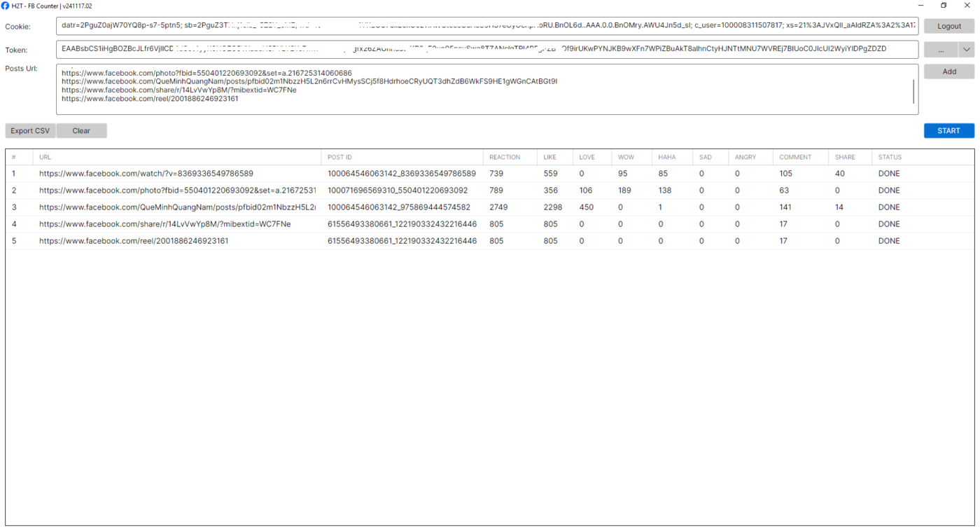Click the reel/2001886246923161 line in Posts Url
Image resolution: width=980 pixels, height=531 pixels.
[150, 99]
